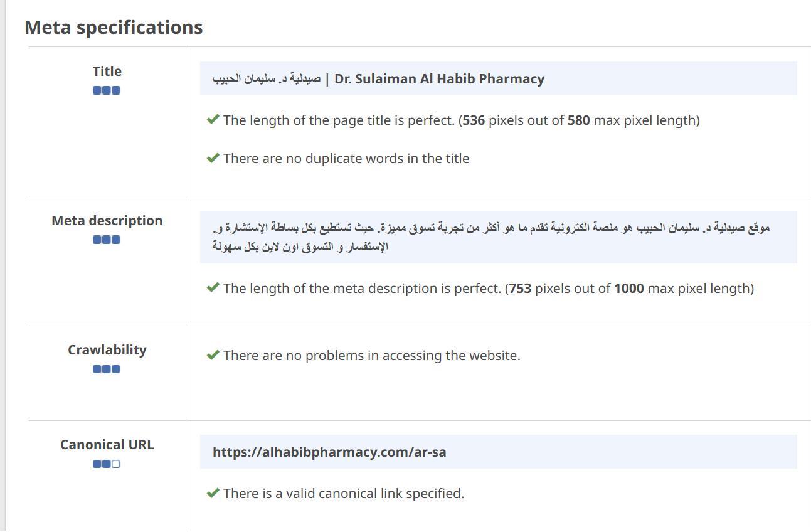Click the Title importance rating squares
The image size is (811, 532).
(x=107, y=90)
